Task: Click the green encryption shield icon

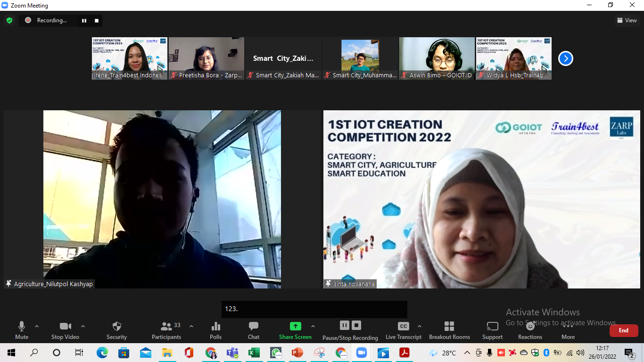Action: coord(9,20)
